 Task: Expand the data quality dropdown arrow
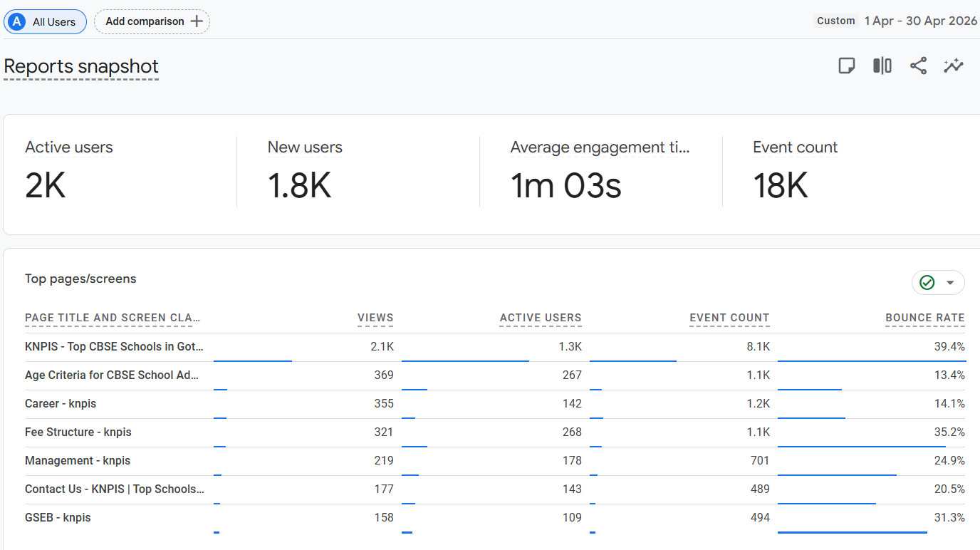point(949,283)
